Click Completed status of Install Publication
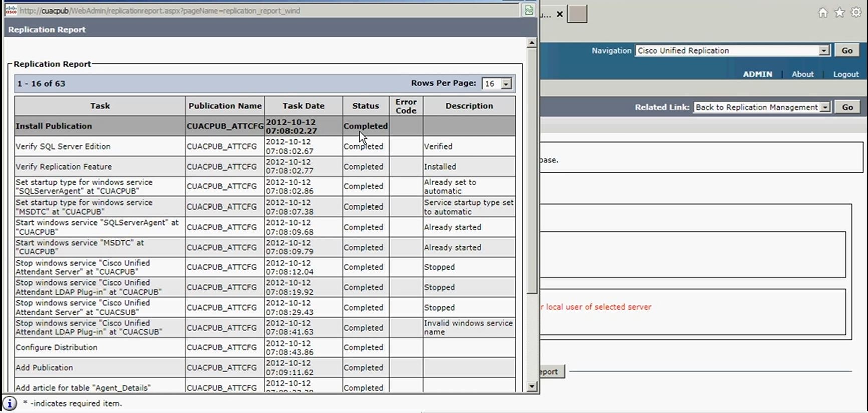The height and width of the screenshot is (413, 868). point(366,126)
